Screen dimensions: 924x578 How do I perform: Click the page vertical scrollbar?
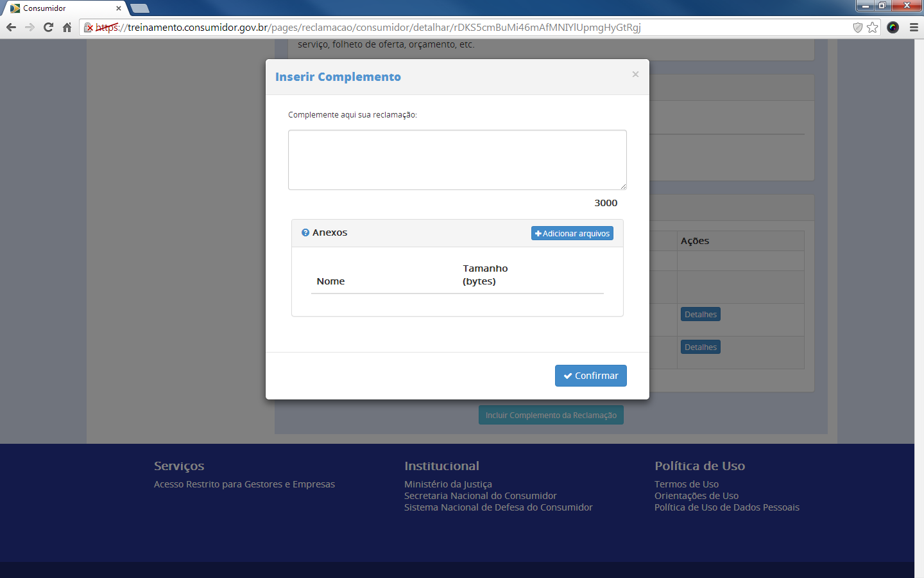(x=919, y=308)
